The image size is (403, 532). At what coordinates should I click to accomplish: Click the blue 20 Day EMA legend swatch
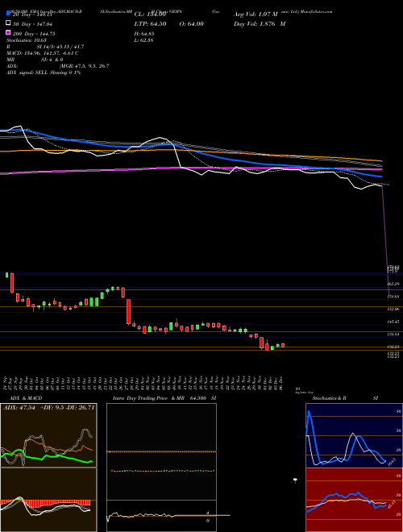point(8,14)
